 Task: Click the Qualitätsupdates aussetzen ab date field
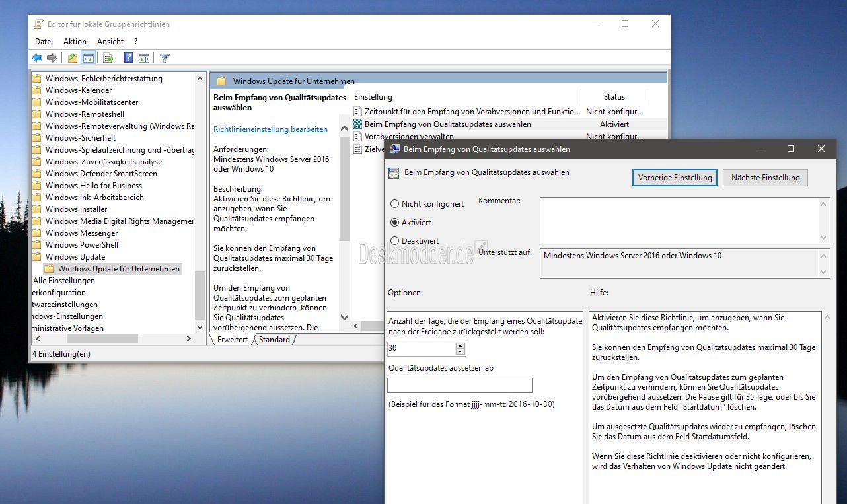[x=459, y=385]
